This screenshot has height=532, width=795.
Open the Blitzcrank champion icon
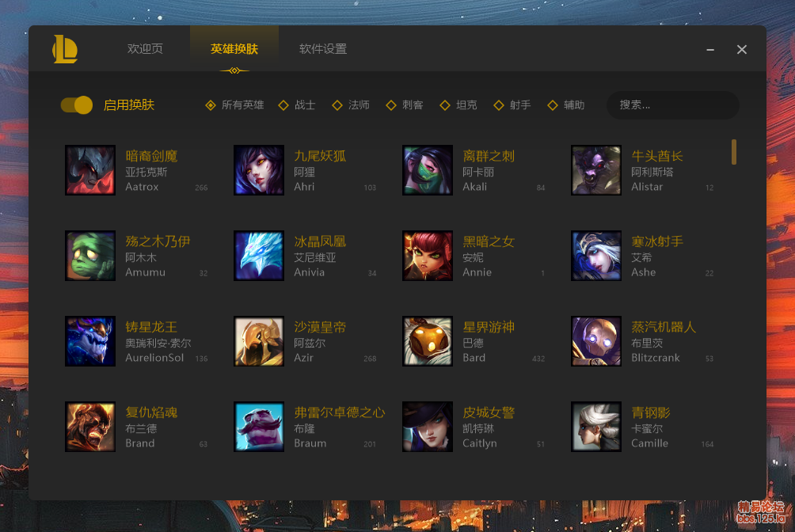[x=596, y=341]
